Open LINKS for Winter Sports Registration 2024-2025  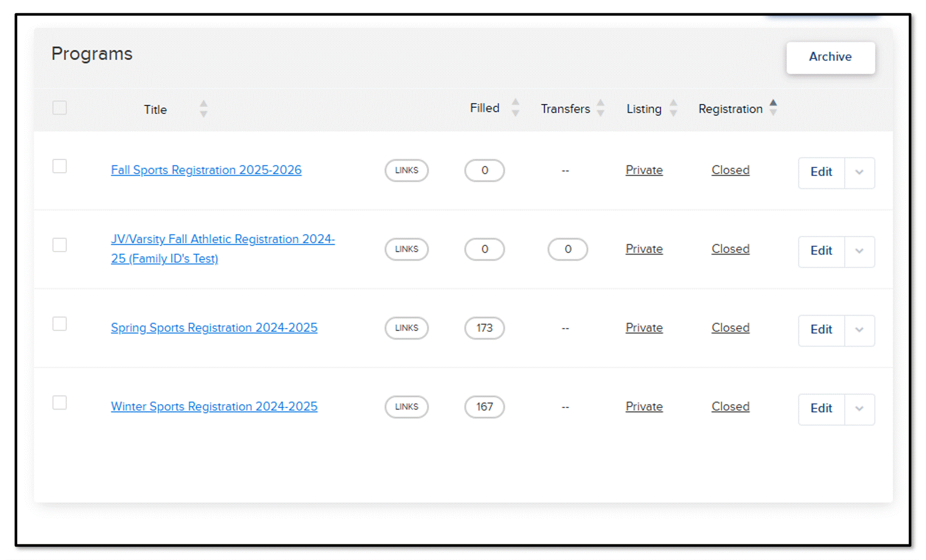(x=406, y=407)
